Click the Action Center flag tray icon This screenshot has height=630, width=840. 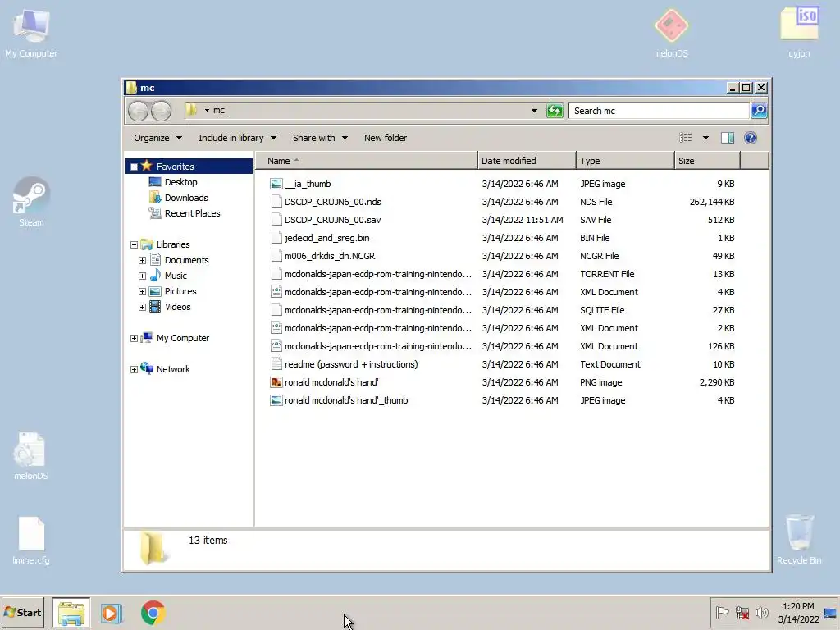tap(722, 612)
